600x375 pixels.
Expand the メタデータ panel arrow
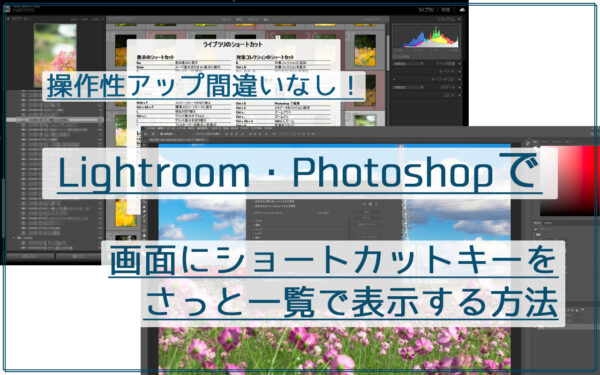pyautogui.click(x=459, y=88)
